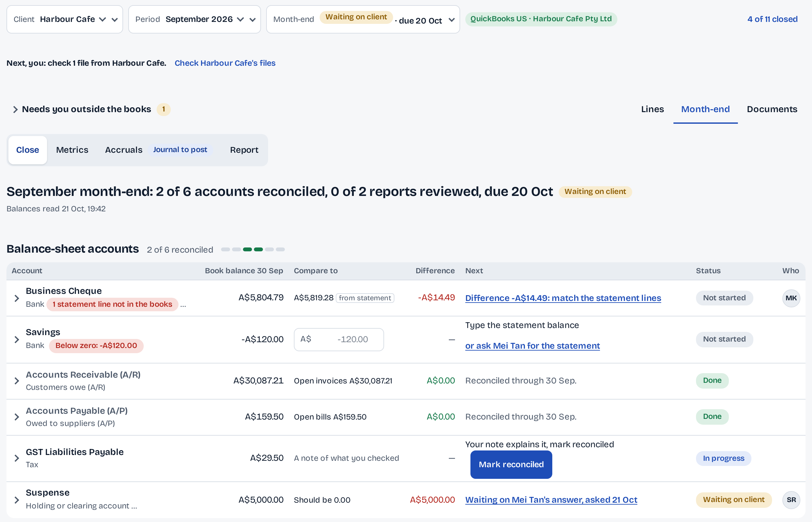Select the Metrics sub-tab
This screenshot has width=812, height=522.
[x=72, y=150]
